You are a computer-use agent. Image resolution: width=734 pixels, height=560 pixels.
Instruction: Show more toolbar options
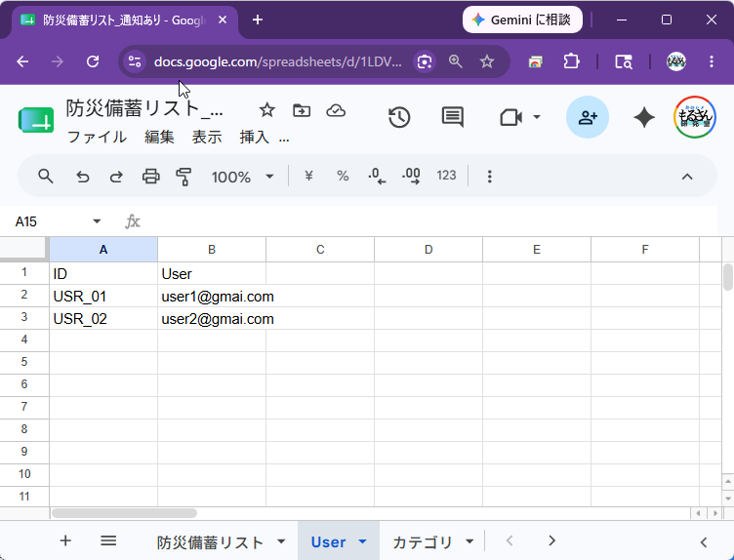click(x=490, y=177)
